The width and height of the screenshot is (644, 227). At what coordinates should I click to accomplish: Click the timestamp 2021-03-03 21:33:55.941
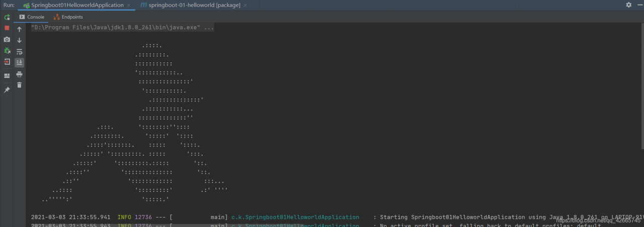pos(71,217)
